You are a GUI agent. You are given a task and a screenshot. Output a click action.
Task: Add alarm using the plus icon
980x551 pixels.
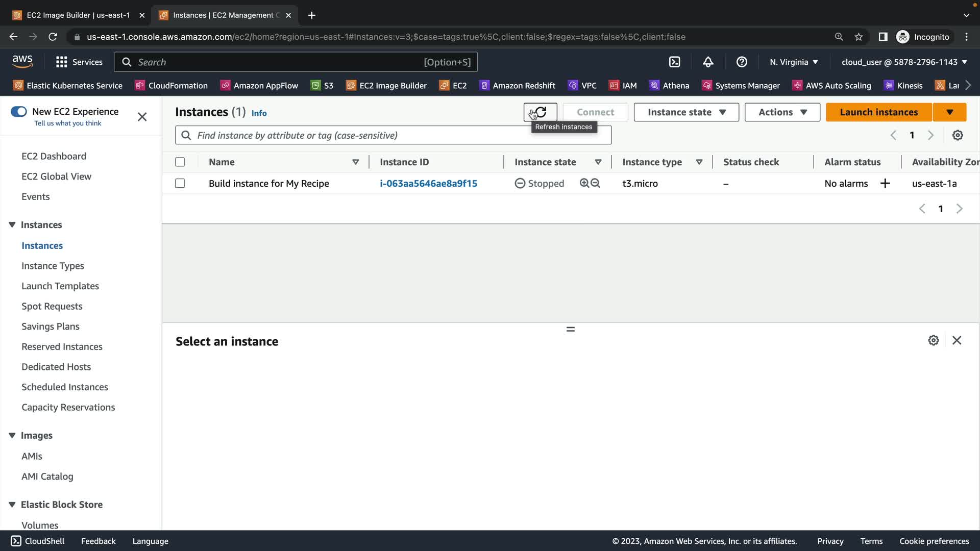[x=885, y=183]
